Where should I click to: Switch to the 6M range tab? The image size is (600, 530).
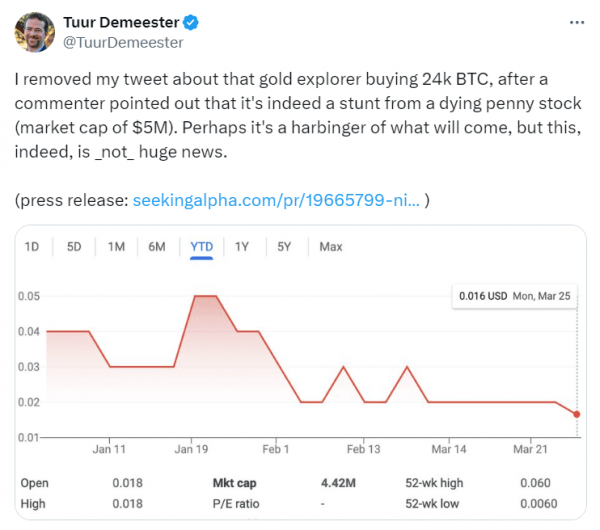tap(157, 246)
